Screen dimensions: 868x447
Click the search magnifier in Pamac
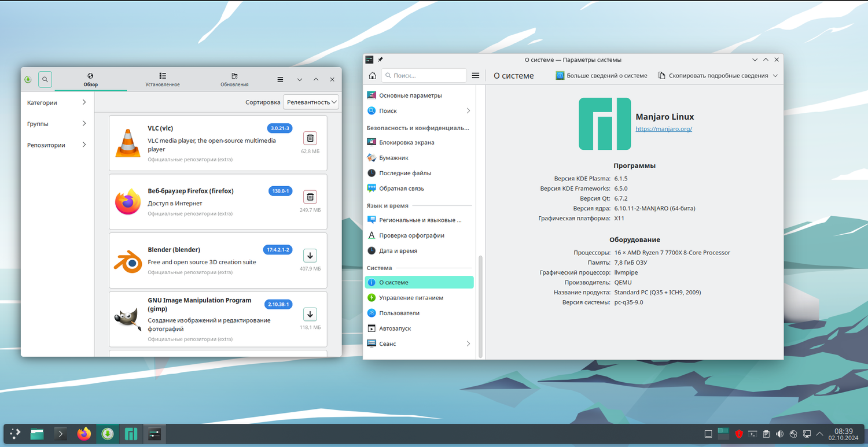(45, 80)
